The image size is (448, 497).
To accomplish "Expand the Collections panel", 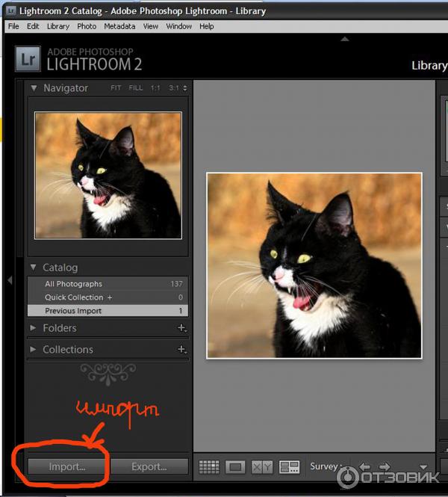I will pyautogui.click(x=34, y=350).
